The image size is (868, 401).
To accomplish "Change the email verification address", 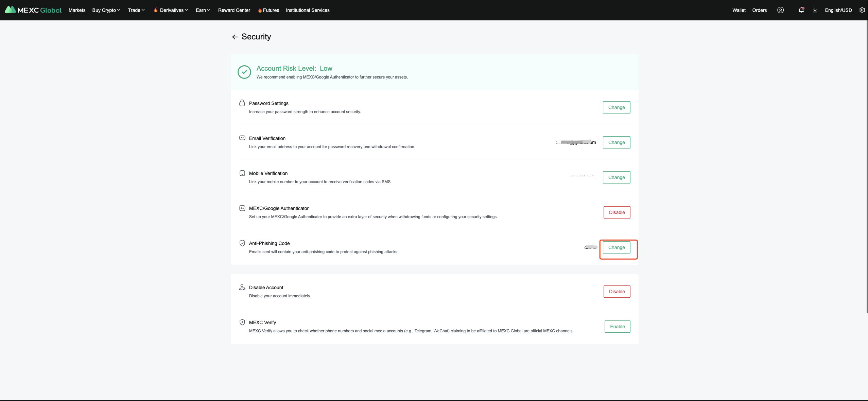I will 616,142.
